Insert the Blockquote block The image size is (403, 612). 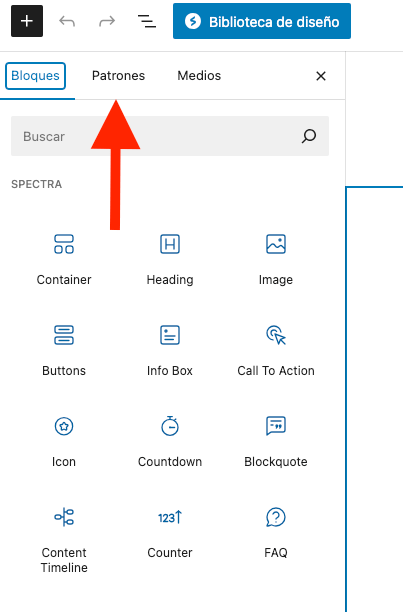pos(276,441)
